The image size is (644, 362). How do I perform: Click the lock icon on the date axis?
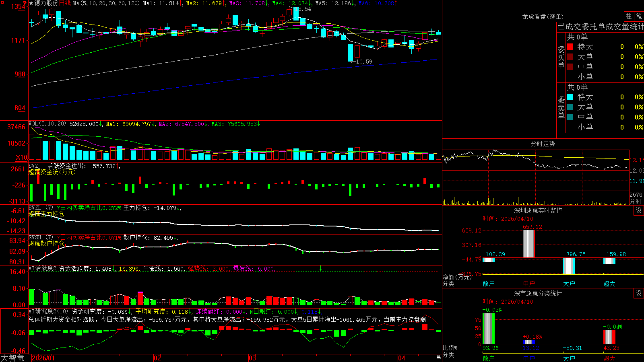tap(438, 357)
